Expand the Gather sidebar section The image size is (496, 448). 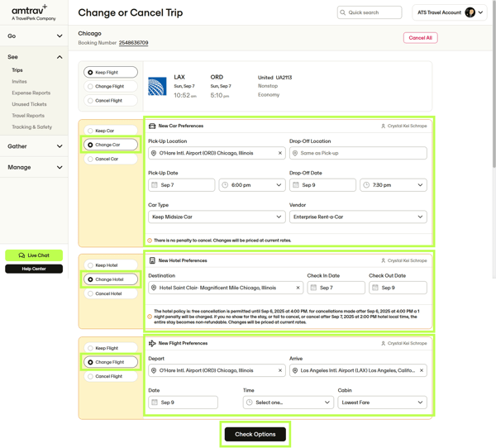[x=35, y=146]
